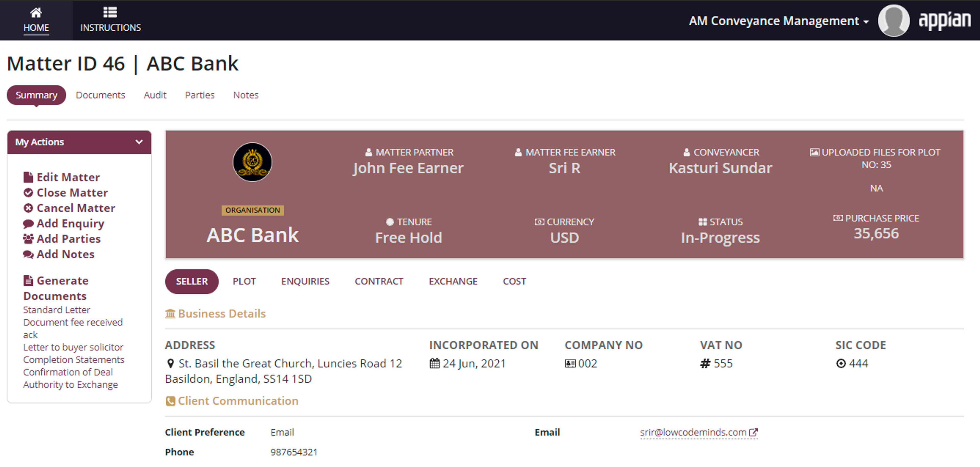This screenshot has width=980, height=467.
Task: Generate the Standard Letter document
Action: coord(57,310)
